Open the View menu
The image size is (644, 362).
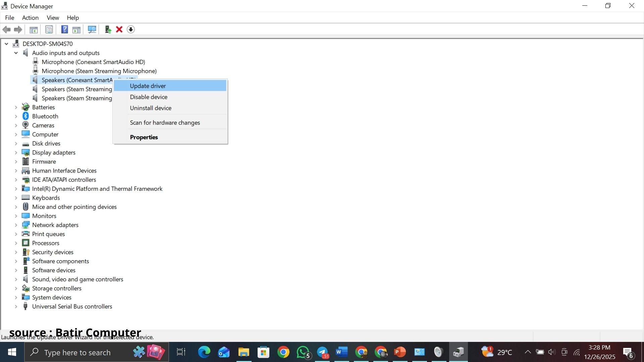point(53,18)
